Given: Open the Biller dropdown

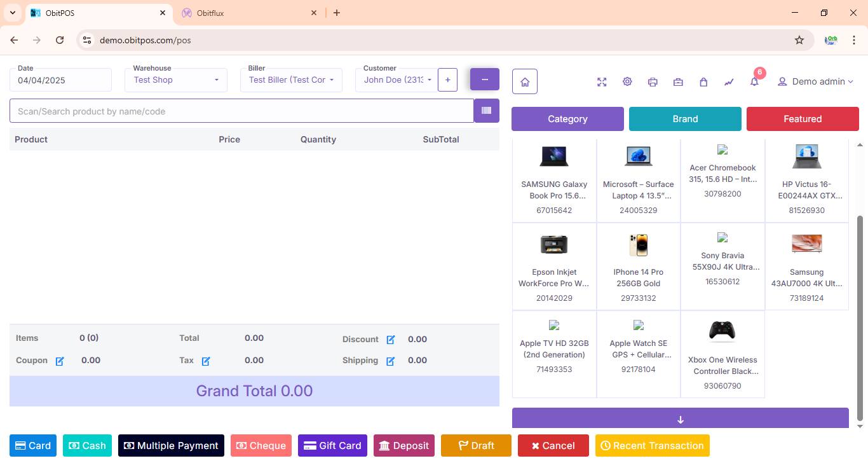Looking at the screenshot, I should tap(291, 80).
